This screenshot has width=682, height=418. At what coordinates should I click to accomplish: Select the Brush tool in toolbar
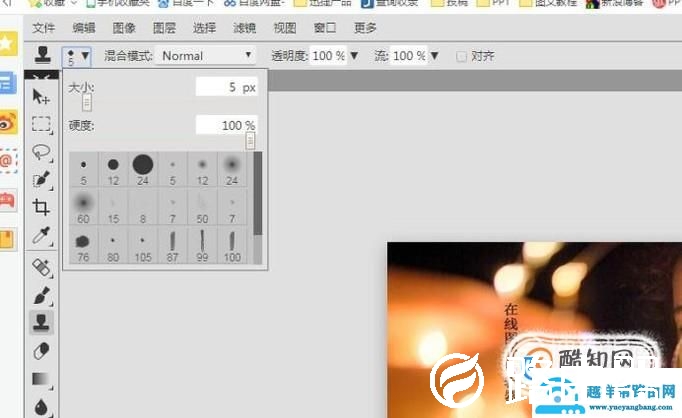point(41,295)
